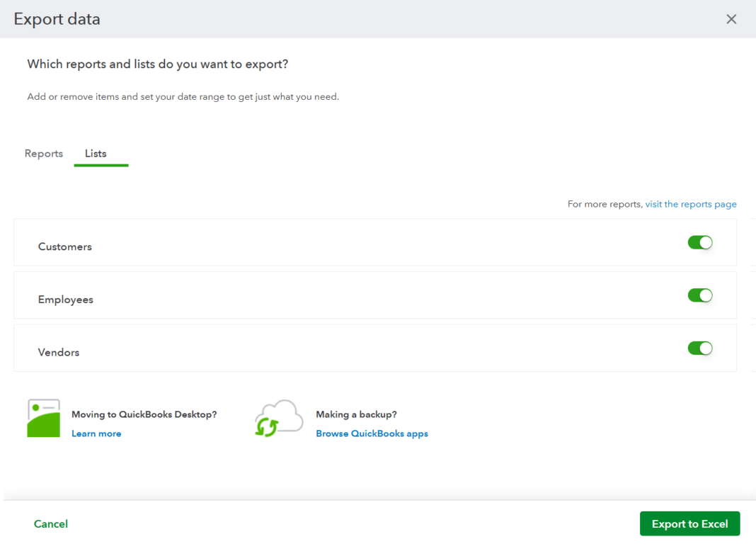Click the QuickBooks Desktop image icon
Screen dimensions: 756x556
coord(43,418)
